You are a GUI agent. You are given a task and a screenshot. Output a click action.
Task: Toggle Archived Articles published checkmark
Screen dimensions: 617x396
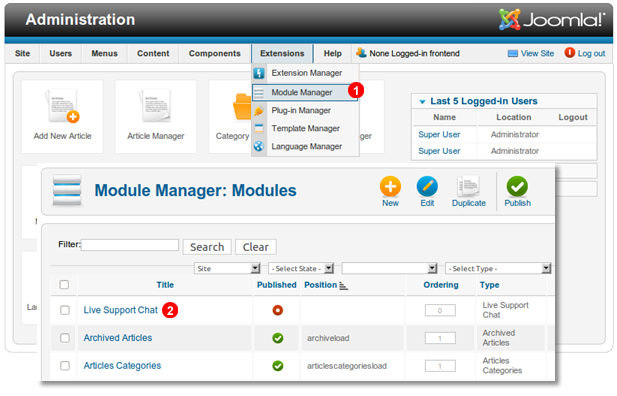[277, 338]
